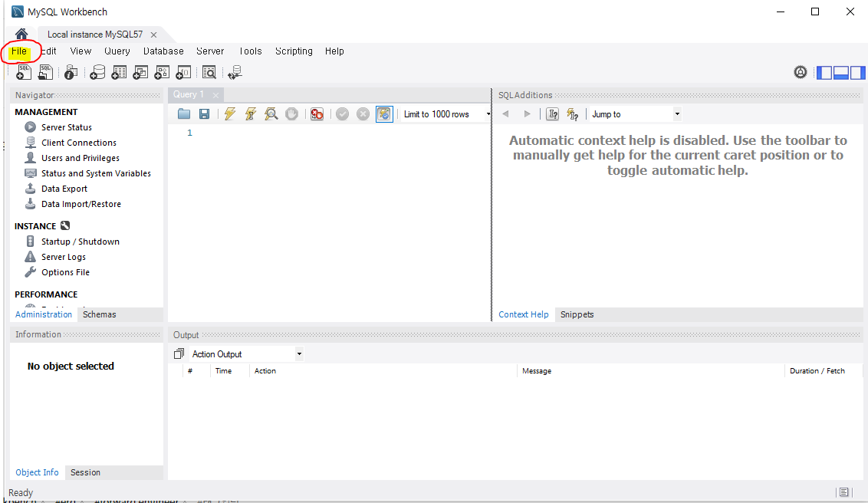The width and height of the screenshot is (868, 503).
Task: Close the Query 1 tab
Action: pyautogui.click(x=216, y=95)
